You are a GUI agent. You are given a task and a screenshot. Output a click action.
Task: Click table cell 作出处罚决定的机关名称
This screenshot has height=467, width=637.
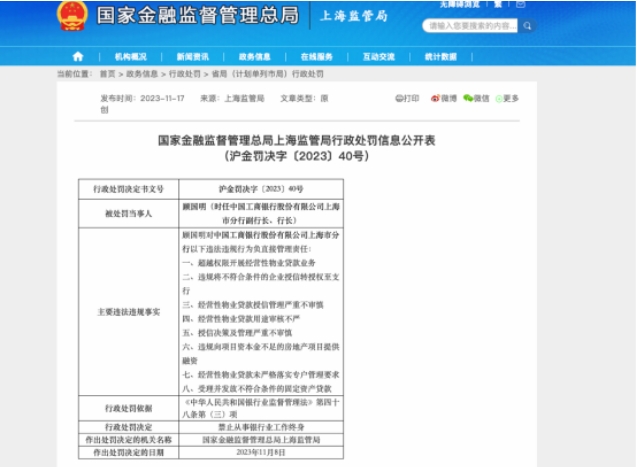(128, 440)
